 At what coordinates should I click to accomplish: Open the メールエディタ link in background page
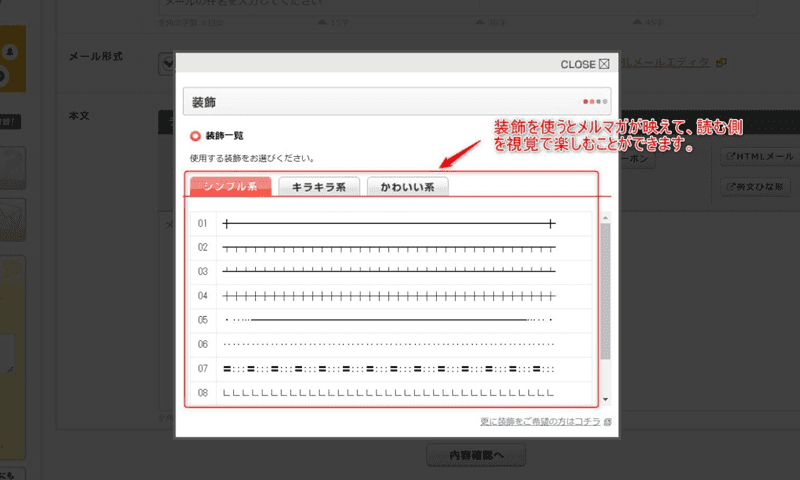tap(664, 62)
